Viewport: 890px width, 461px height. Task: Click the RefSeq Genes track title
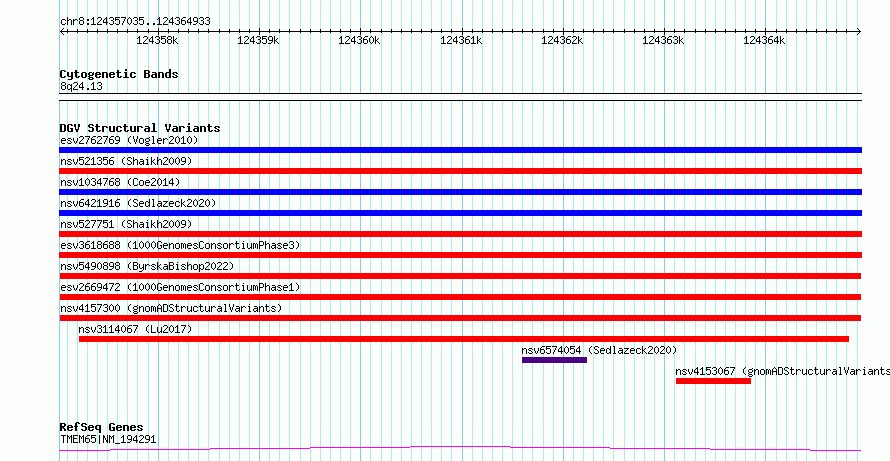pos(101,427)
